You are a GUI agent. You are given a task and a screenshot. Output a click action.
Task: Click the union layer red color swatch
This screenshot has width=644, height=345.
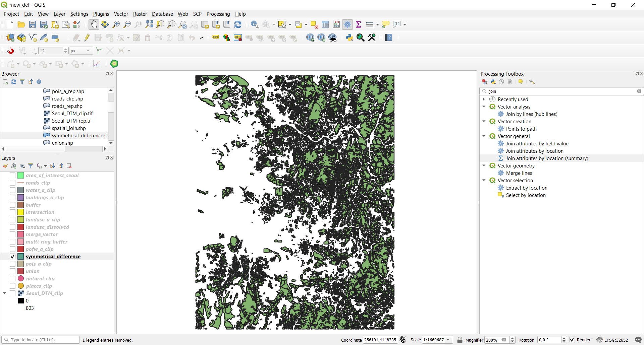21,271
